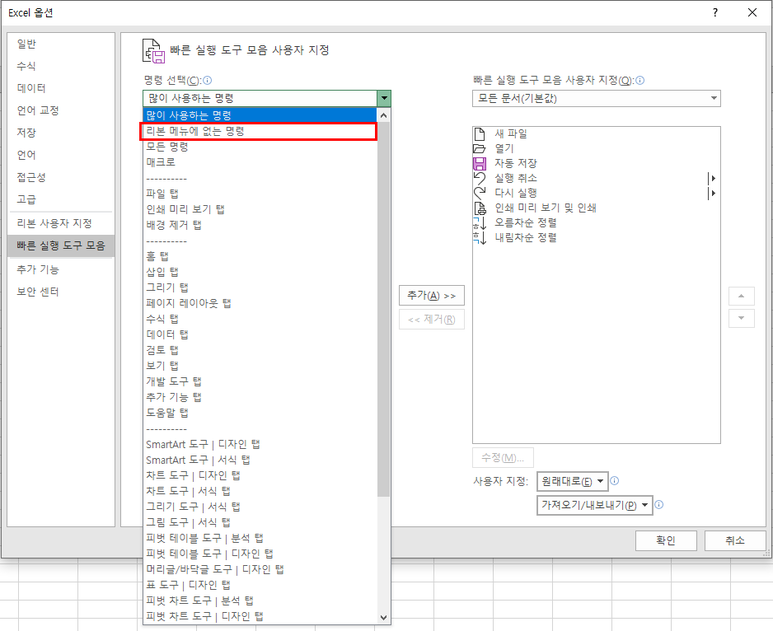
Task: Move selected command up with arrow button
Action: tap(741, 296)
